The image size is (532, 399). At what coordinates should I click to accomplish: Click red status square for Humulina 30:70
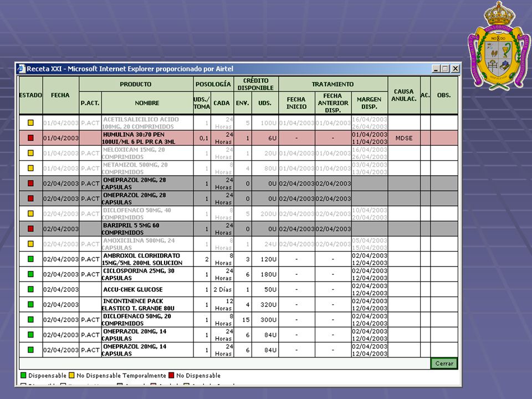tap(30, 138)
